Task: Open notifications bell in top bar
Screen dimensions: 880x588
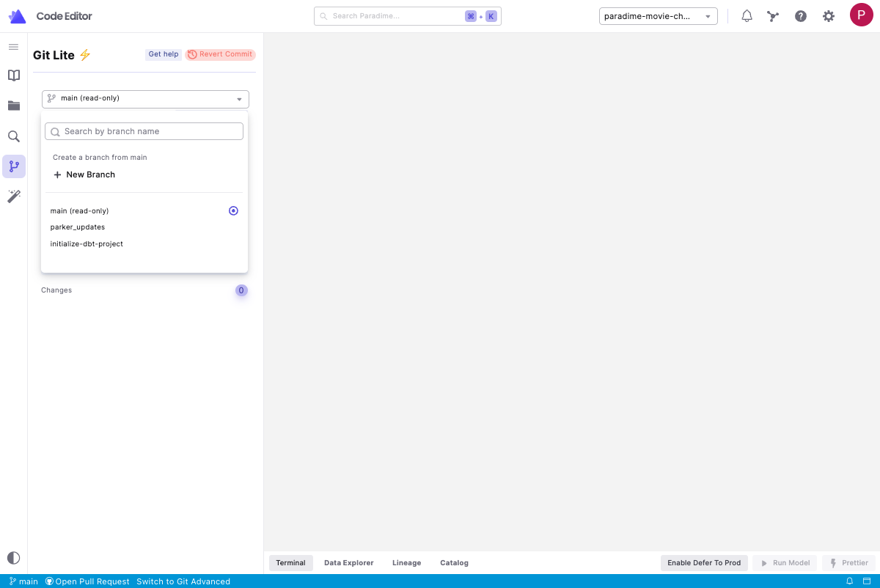Action: 747,16
